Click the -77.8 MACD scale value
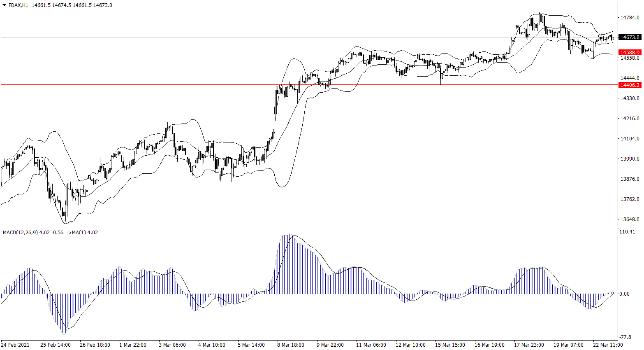Image resolution: width=644 pixels, height=350 pixels. coord(625,337)
